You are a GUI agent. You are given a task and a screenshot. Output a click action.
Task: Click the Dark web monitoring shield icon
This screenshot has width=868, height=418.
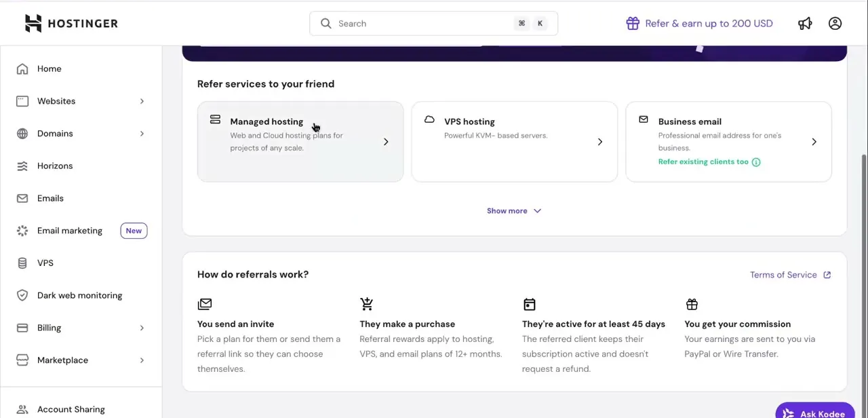pyautogui.click(x=22, y=295)
